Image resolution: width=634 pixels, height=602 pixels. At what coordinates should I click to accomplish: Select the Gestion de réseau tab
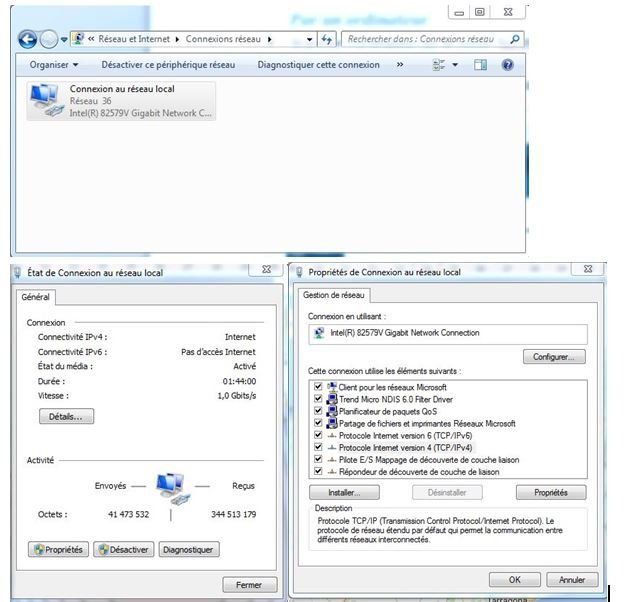pyautogui.click(x=335, y=295)
